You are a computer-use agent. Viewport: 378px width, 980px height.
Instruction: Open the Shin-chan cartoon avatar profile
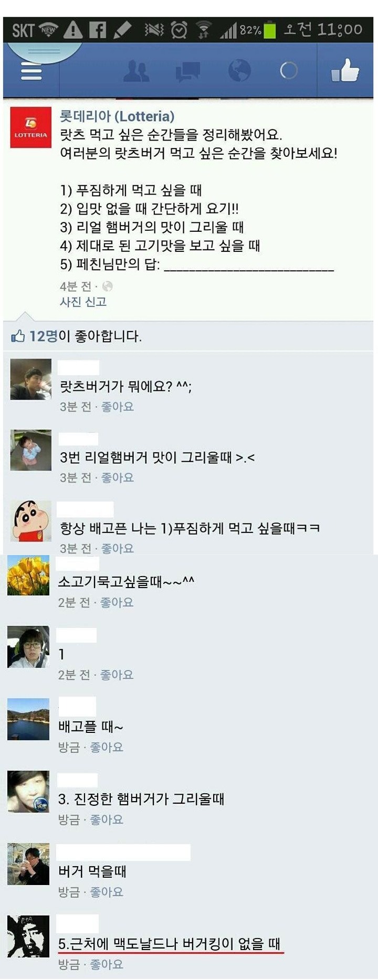coord(31,521)
